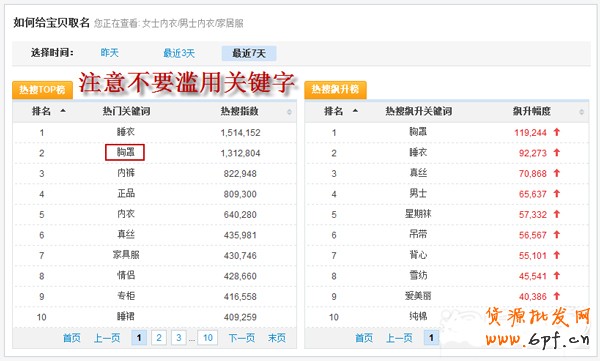Image resolution: width=600 pixels, height=361 pixels.
Task: Click keyword 星期袜 in 飙升榜 table
Action: pyautogui.click(x=418, y=214)
